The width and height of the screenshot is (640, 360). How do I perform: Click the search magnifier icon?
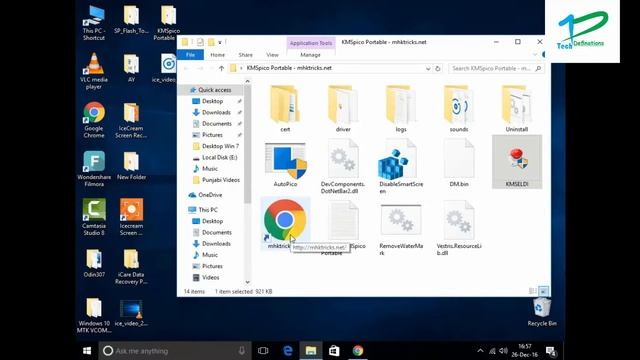pos(538,69)
